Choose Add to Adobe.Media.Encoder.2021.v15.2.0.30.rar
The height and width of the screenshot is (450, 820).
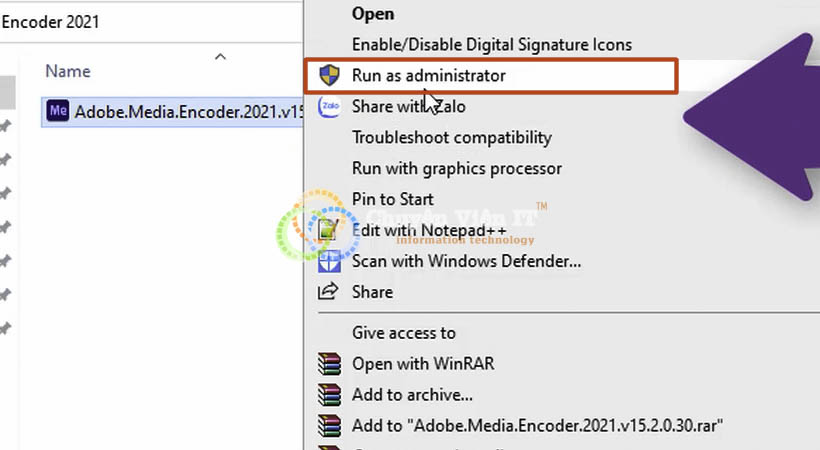[x=537, y=425]
